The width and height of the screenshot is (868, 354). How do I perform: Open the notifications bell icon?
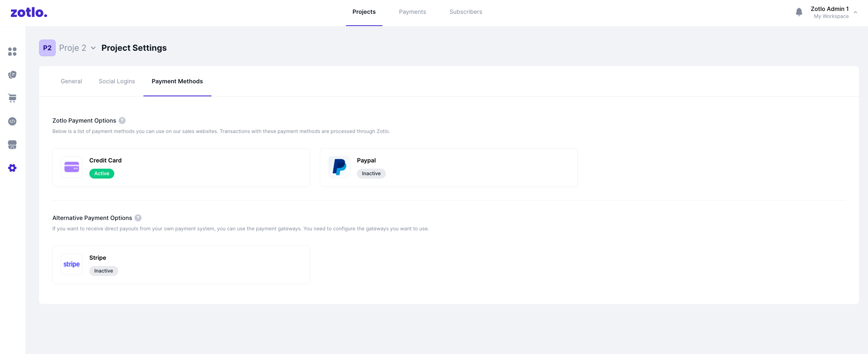799,12
